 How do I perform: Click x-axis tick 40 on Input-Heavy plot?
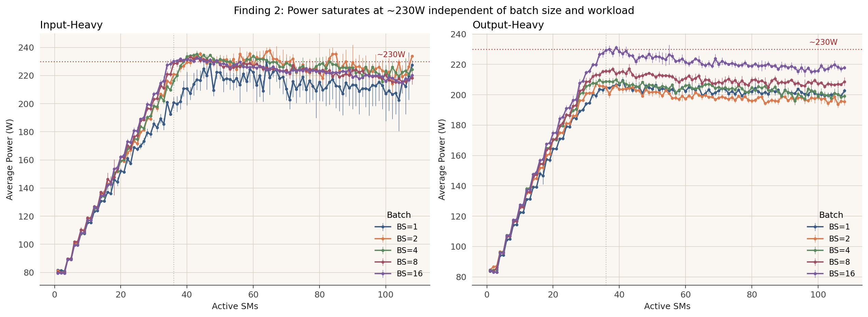(187, 294)
